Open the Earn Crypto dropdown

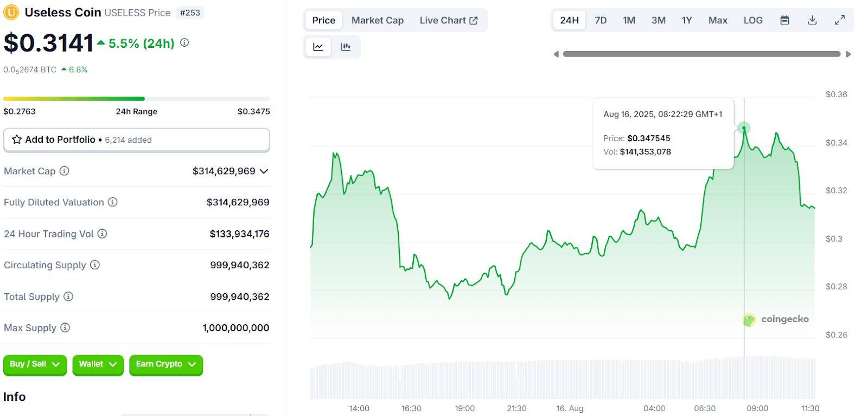(x=165, y=364)
